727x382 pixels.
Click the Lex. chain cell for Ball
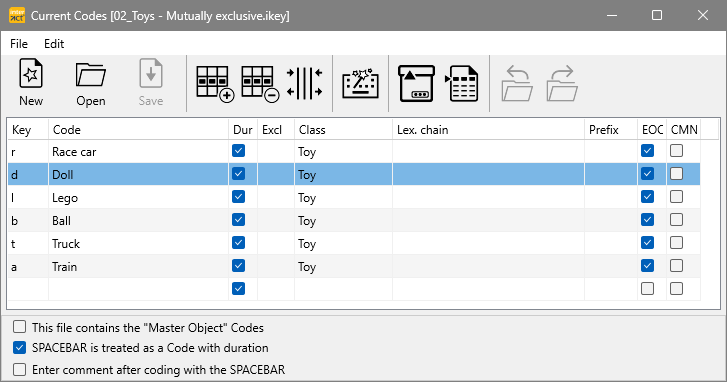coord(488,220)
